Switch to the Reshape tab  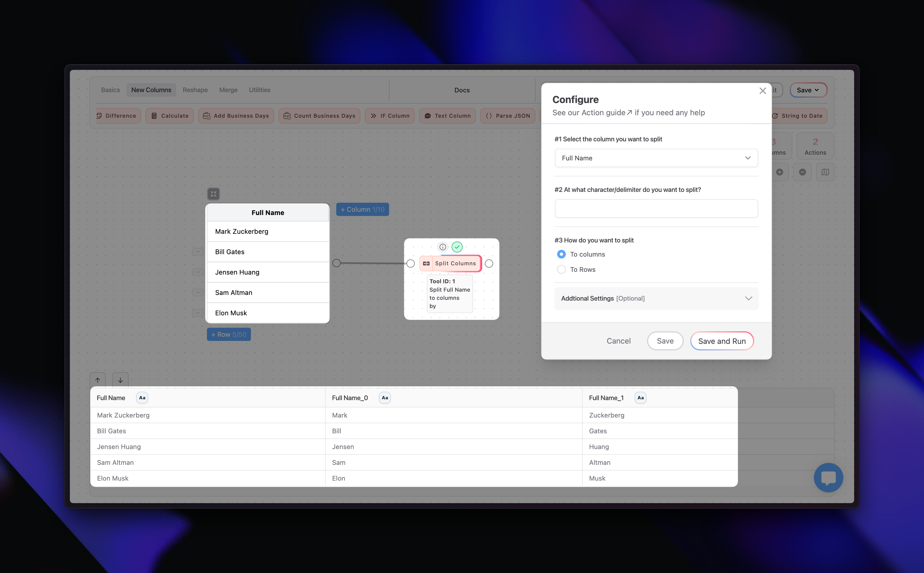click(195, 90)
